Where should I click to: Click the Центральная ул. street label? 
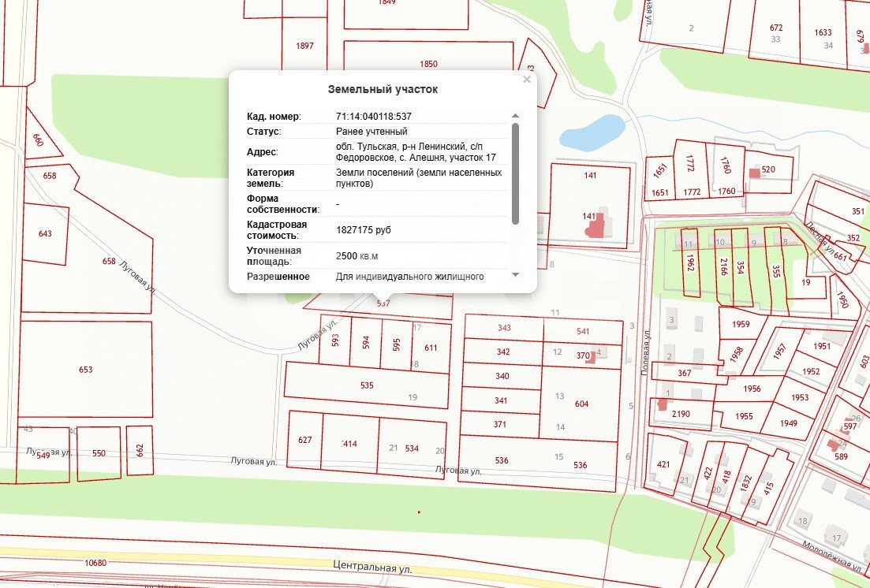click(372, 567)
